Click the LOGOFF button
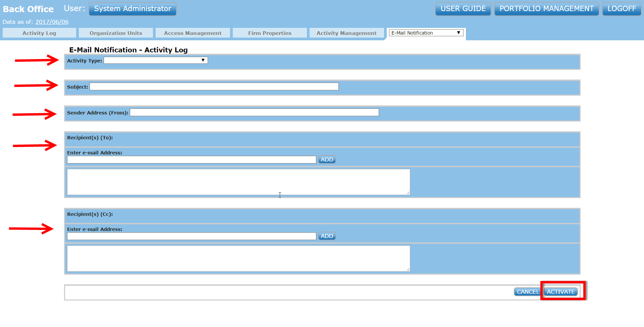The width and height of the screenshot is (644, 327). (x=622, y=9)
